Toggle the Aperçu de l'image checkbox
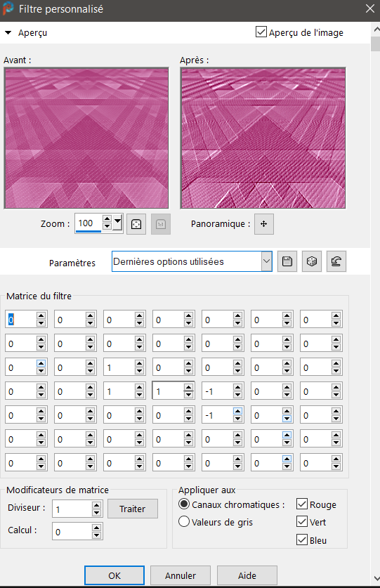The image size is (380, 588). (x=261, y=32)
